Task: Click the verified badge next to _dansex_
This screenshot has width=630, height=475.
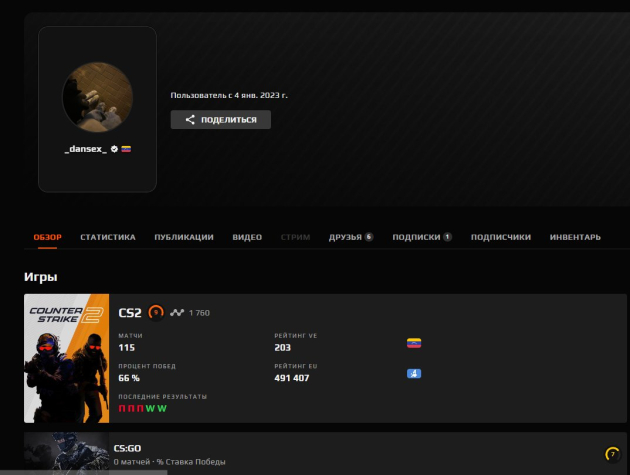Action: [115, 148]
